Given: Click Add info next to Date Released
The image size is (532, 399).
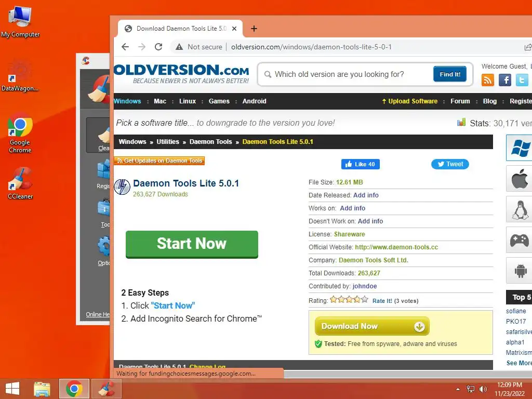Looking at the screenshot, I should click(x=366, y=195).
